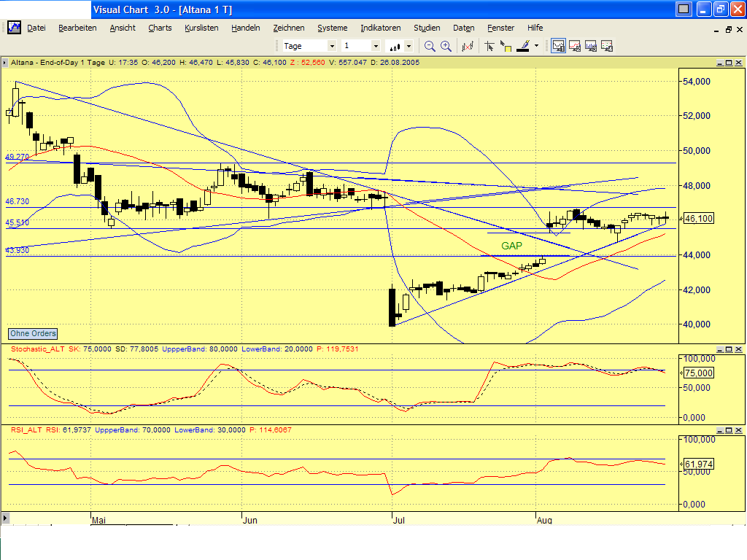Viewport: 747px width, 560px height.
Task: Click the candlestick chart type icon
Action: [395, 45]
